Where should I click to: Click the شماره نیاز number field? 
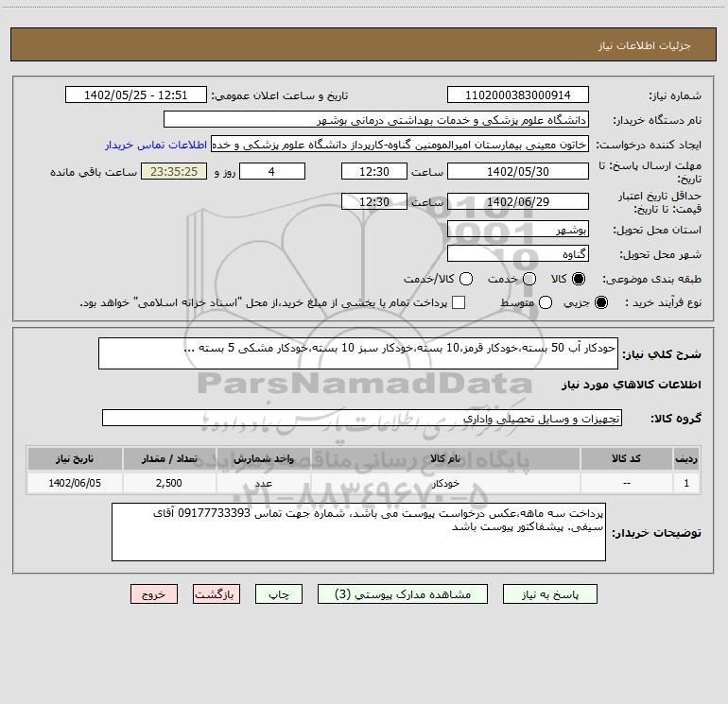click(517, 95)
